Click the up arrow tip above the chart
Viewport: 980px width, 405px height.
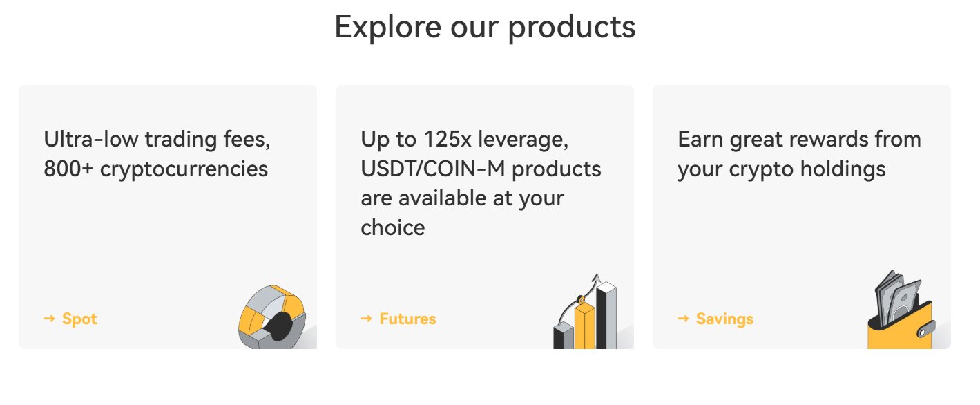click(x=596, y=276)
